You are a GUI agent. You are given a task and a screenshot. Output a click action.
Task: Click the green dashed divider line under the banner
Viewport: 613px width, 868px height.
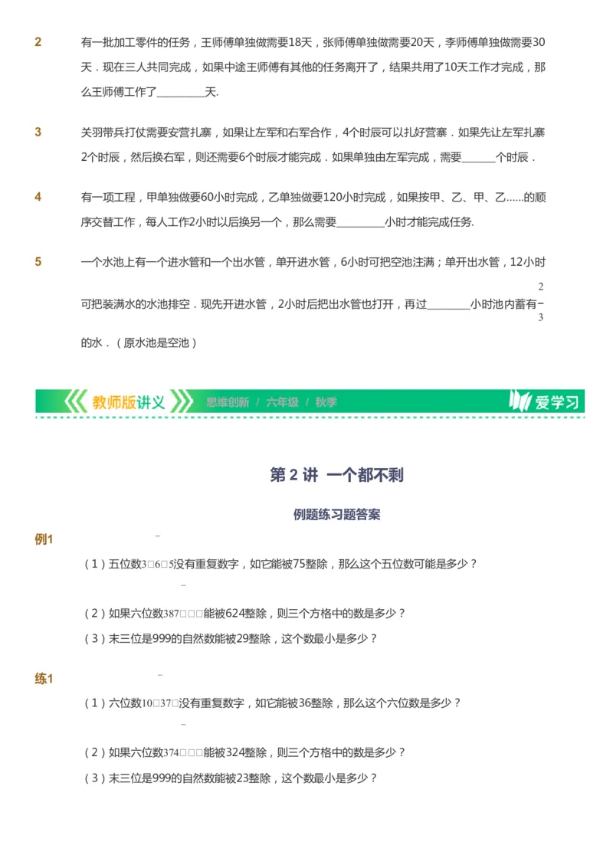306,417
